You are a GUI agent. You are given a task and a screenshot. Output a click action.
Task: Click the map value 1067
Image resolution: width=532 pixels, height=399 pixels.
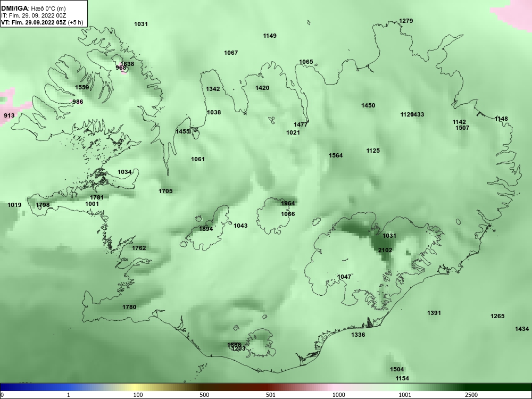tap(231, 53)
